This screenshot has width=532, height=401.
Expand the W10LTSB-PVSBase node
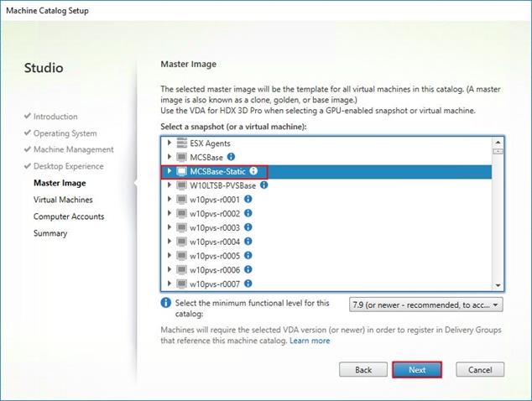click(170, 185)
